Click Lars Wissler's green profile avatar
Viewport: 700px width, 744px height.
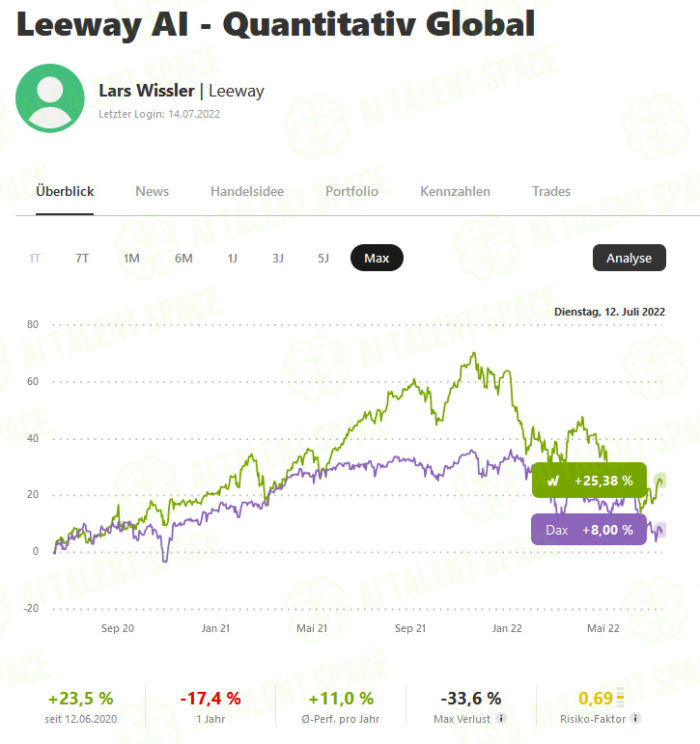[50, 98]
